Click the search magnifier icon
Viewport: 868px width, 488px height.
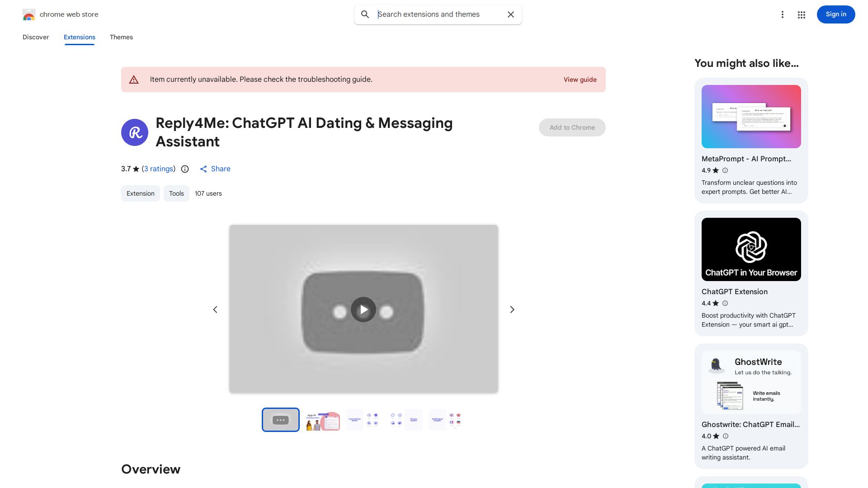pos(365,14)
